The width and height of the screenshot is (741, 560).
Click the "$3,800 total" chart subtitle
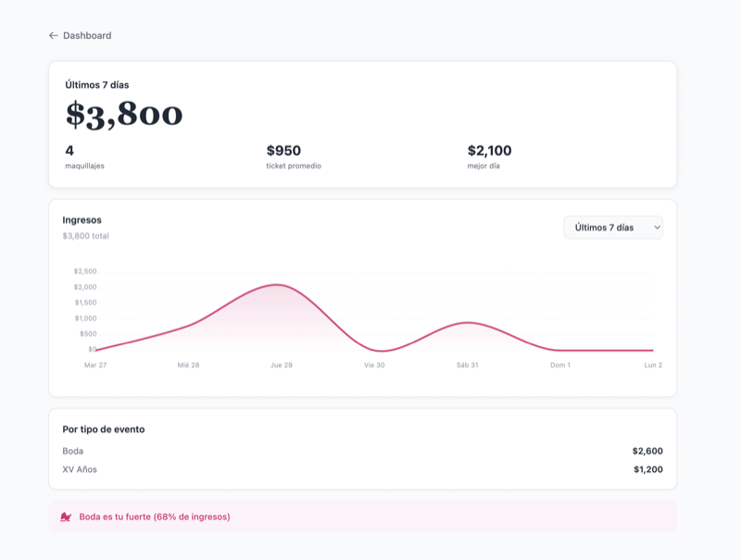[x=85, y=236]
